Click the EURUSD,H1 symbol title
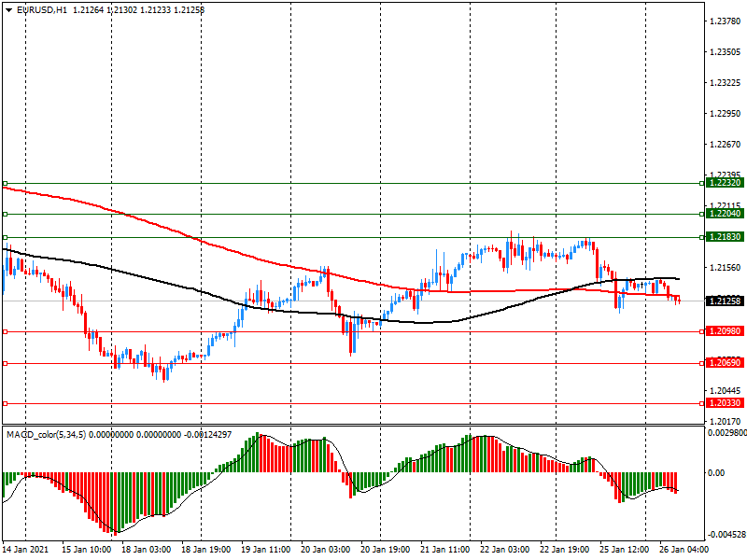This screenshot has width=747, height=560. (x=42, y=9)
